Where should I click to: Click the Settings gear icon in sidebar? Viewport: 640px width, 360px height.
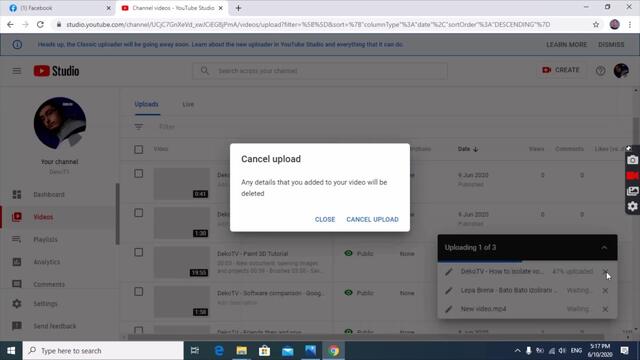17,304
